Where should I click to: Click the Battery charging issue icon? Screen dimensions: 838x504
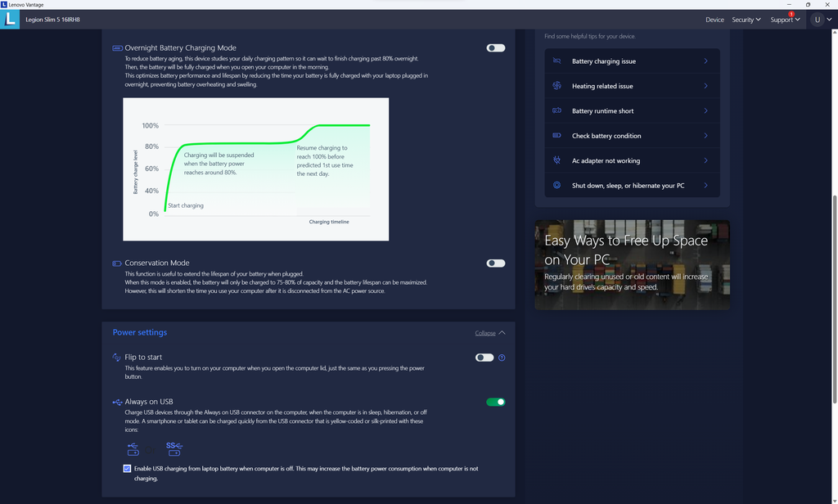[x=556, y=61]
